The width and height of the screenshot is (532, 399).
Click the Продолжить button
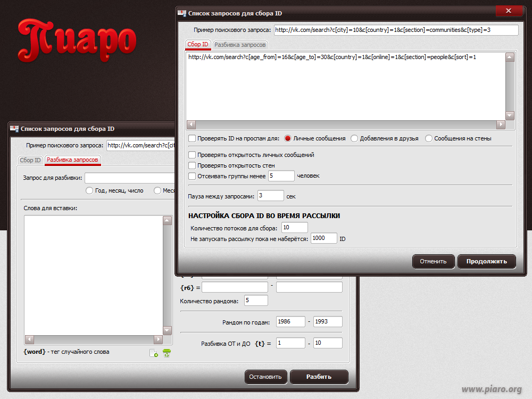pos(487,261)
